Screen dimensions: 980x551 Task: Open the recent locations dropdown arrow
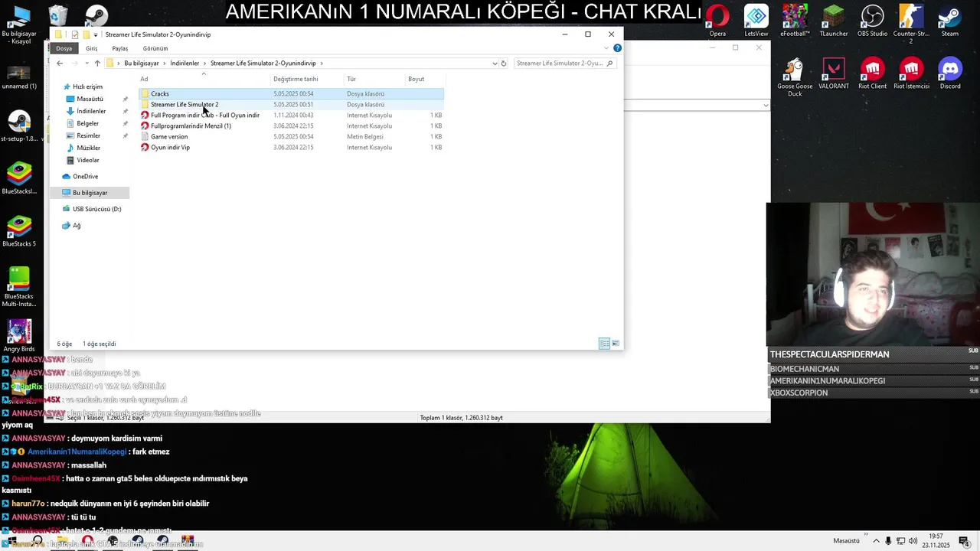(x=86, y=64)
